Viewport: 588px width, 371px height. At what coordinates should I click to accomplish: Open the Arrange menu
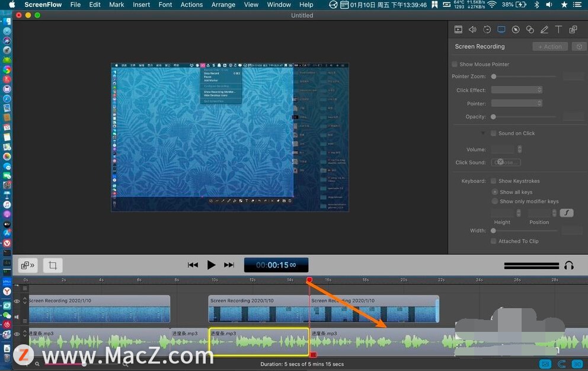tap(223, 5)
